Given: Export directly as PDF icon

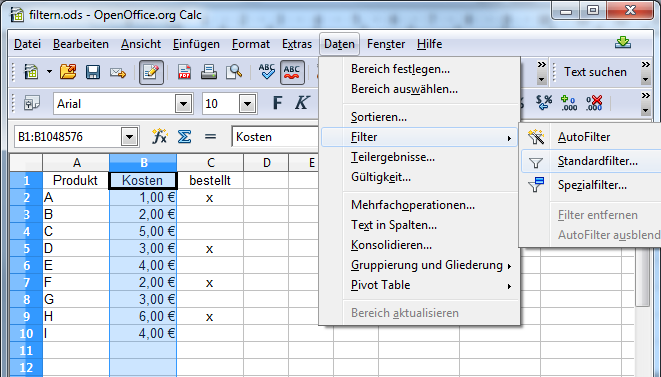Looking at the screenshot, I should point(184,72).
